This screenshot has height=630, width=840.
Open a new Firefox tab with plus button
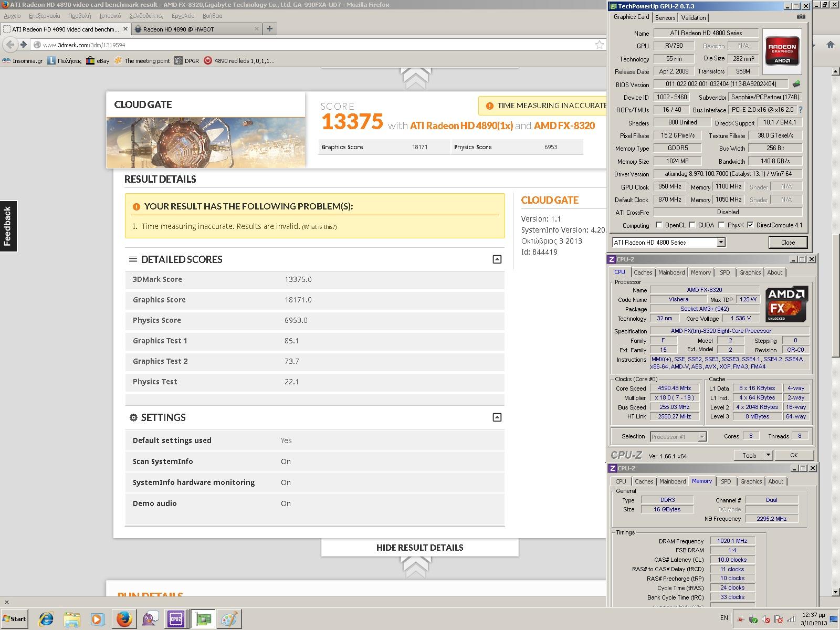pyautogui.click(x=270, y=29)
